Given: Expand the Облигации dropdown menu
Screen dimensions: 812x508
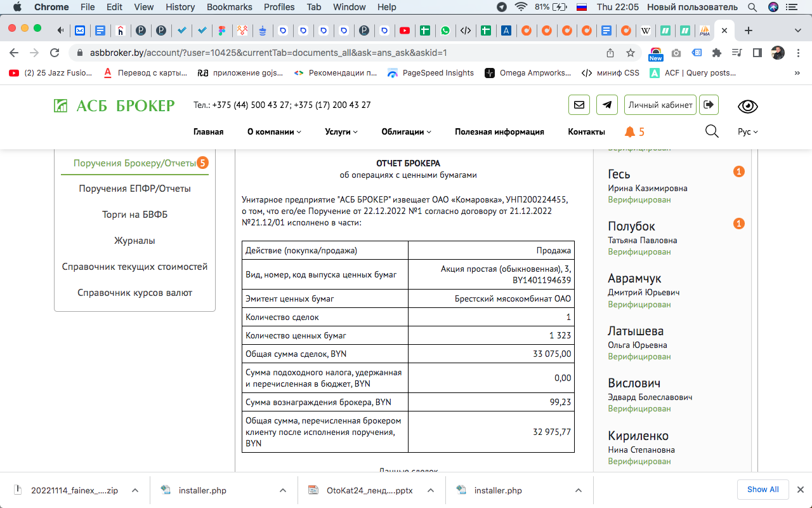Looking at the screenshot, I should click(x=406, y=132).
